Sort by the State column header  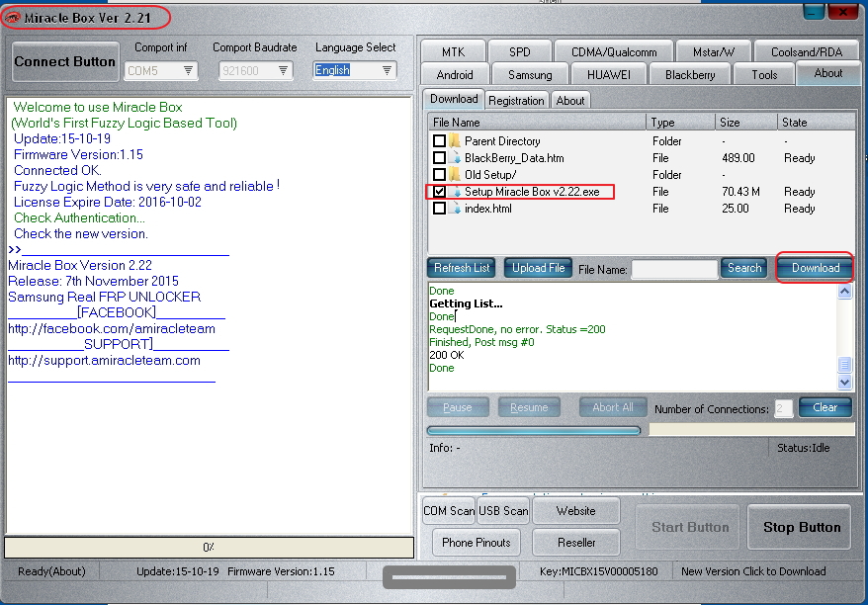tap(816, 123)
